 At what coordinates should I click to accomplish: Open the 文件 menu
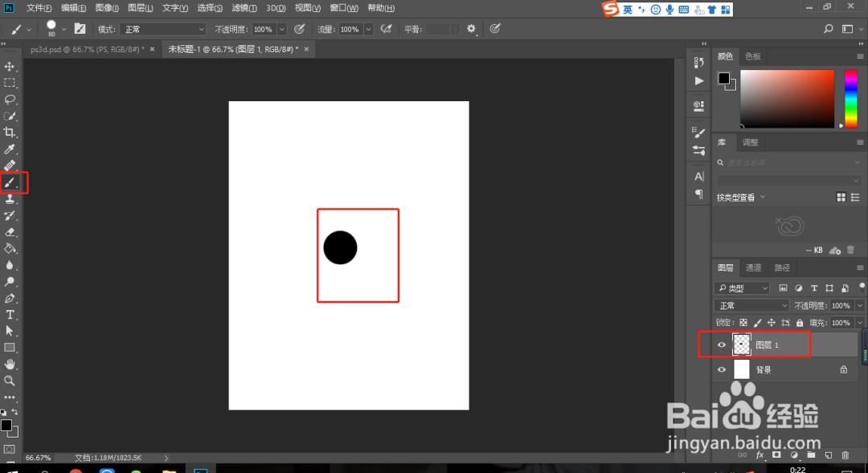coord(39,8)
